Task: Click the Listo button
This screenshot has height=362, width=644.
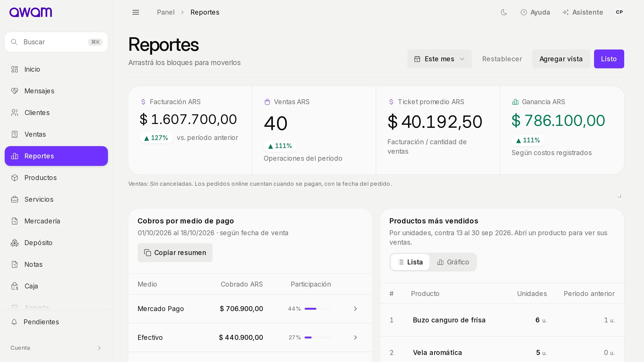Action: click(609, 59)
